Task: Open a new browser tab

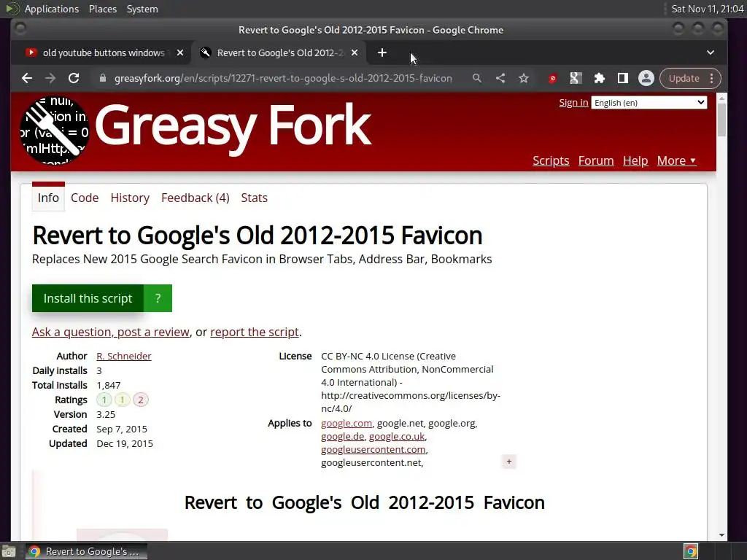Action: click(x=382, y=52)
